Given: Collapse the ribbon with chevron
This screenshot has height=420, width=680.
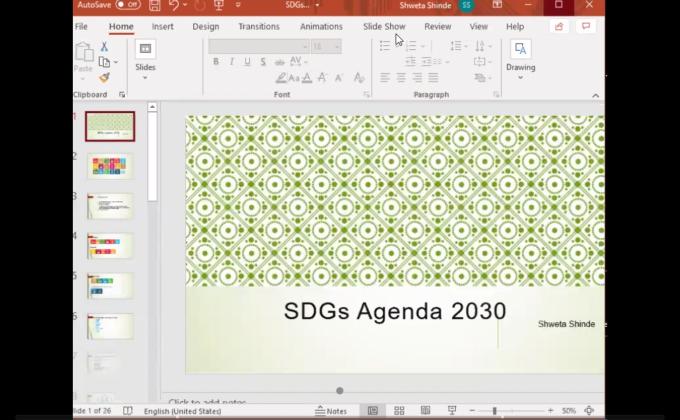Looking at the screenshot, I should (595, 95).
